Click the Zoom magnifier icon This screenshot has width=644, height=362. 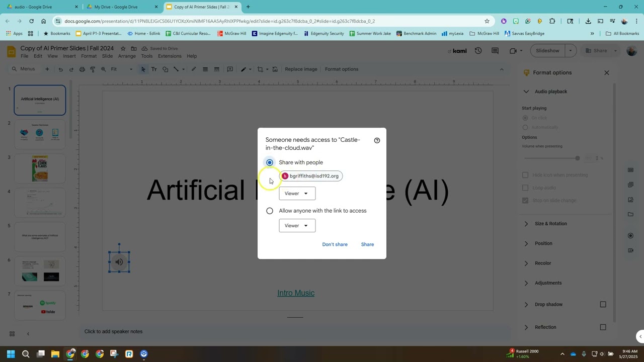pyautogui.click(x=103, y=69)
